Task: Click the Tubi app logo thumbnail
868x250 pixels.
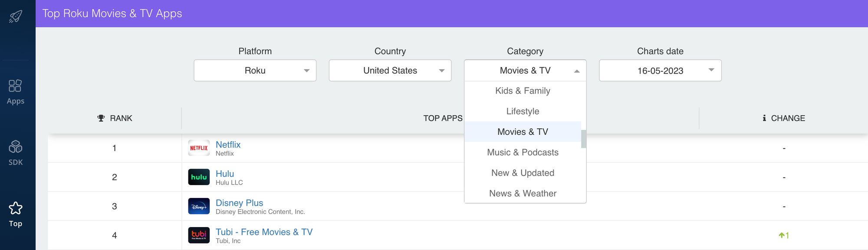Action: tap(199, 235)
